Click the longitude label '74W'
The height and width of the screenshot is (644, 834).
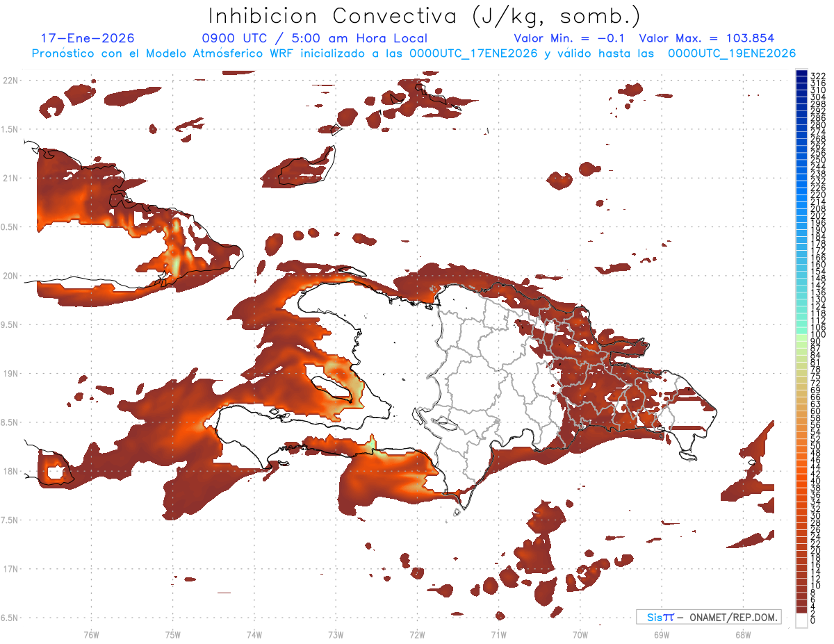(254, 634)
